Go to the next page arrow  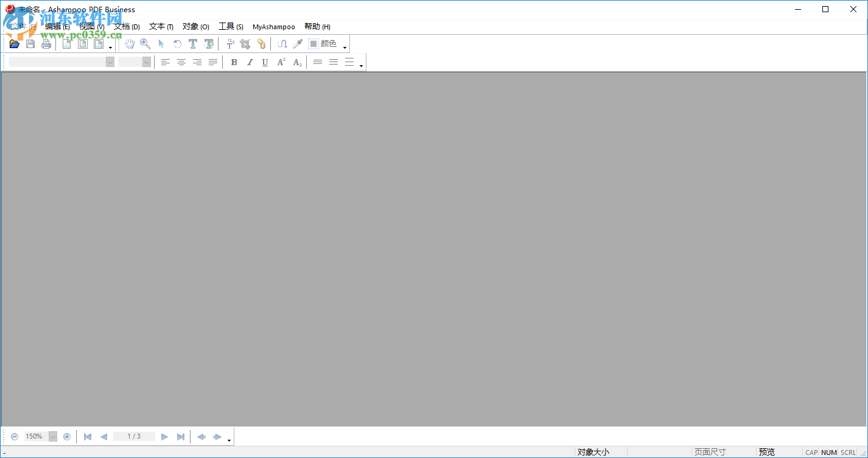tap(164, 437)
